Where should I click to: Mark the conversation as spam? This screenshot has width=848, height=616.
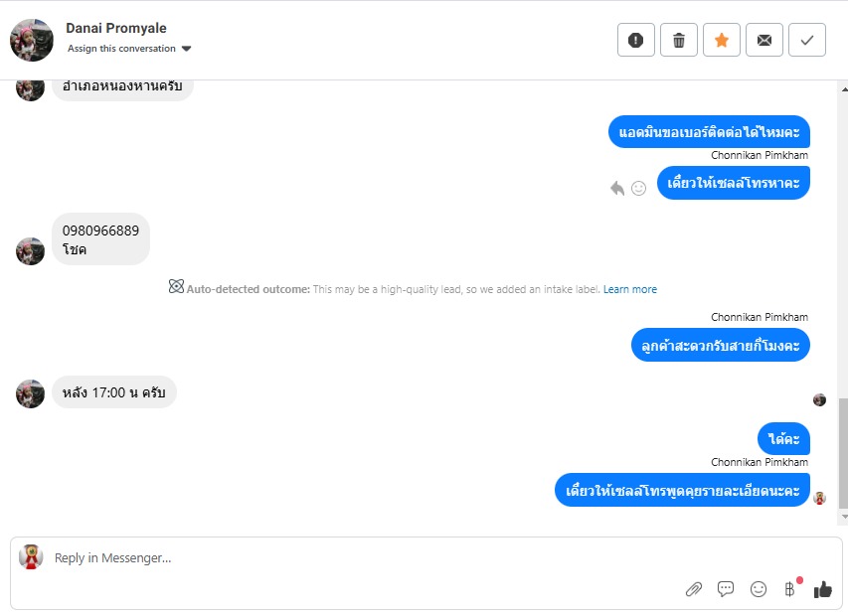[x=636, y=40]
